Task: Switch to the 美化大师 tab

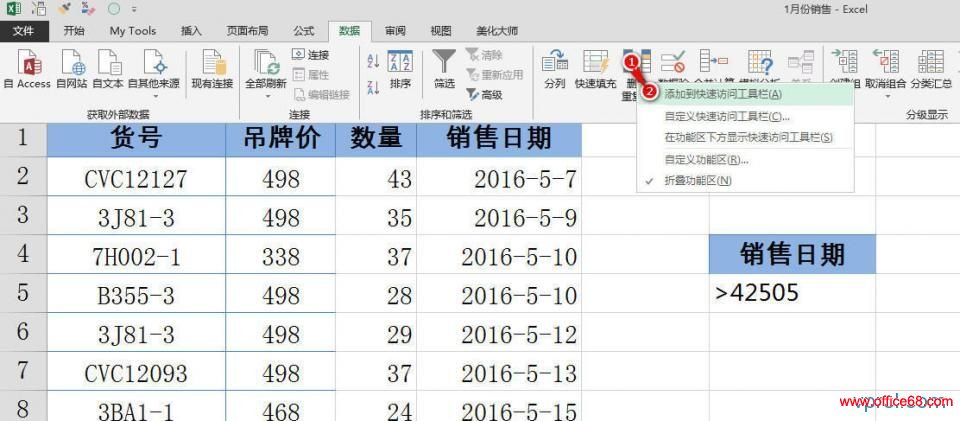Action: pyautogui.click(x=497, y=31)
